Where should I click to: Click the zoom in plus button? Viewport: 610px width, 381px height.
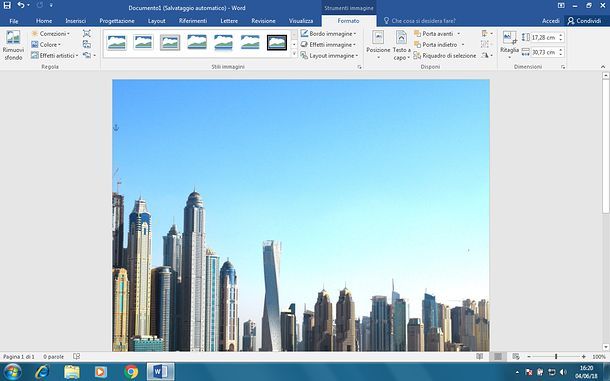pyautogui.click(x=584, y=357)
